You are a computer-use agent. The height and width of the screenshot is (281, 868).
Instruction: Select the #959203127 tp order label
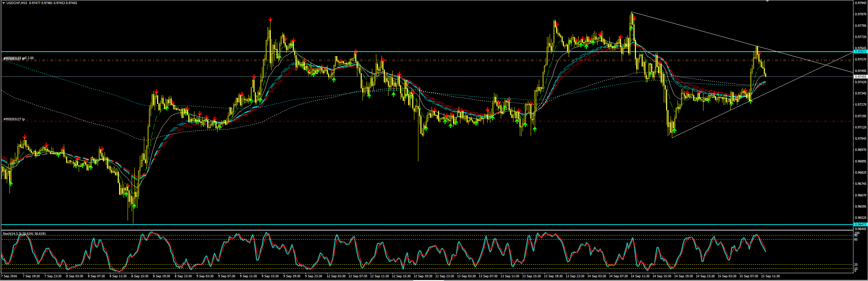14,119
